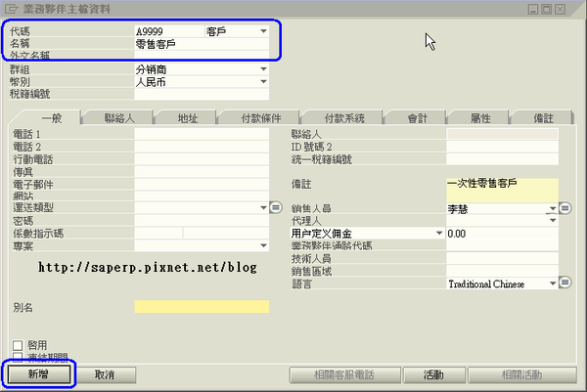This screenshot has width=587, height=392.
Task: Open the 地址 tab
Action: tap(188, 118)
